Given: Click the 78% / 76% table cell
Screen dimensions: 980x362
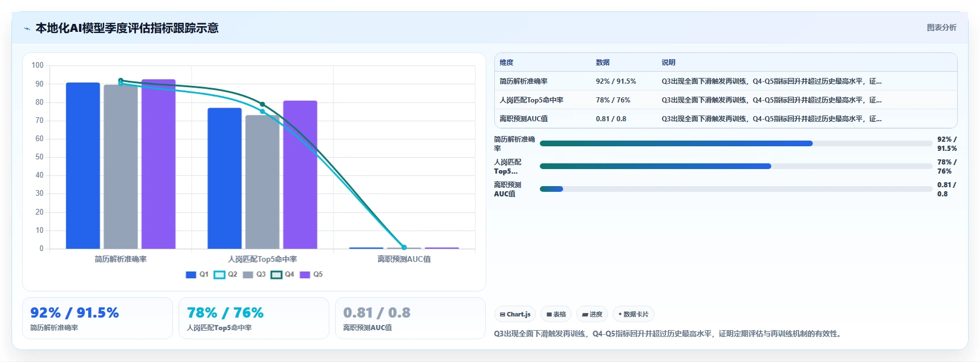Looking at the screenshot, I should point(613,100).
